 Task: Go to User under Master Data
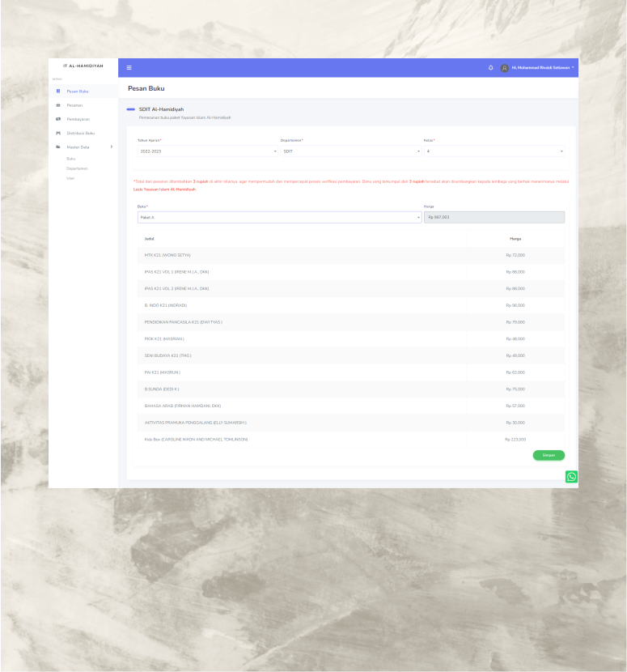(x=70, y=177)
